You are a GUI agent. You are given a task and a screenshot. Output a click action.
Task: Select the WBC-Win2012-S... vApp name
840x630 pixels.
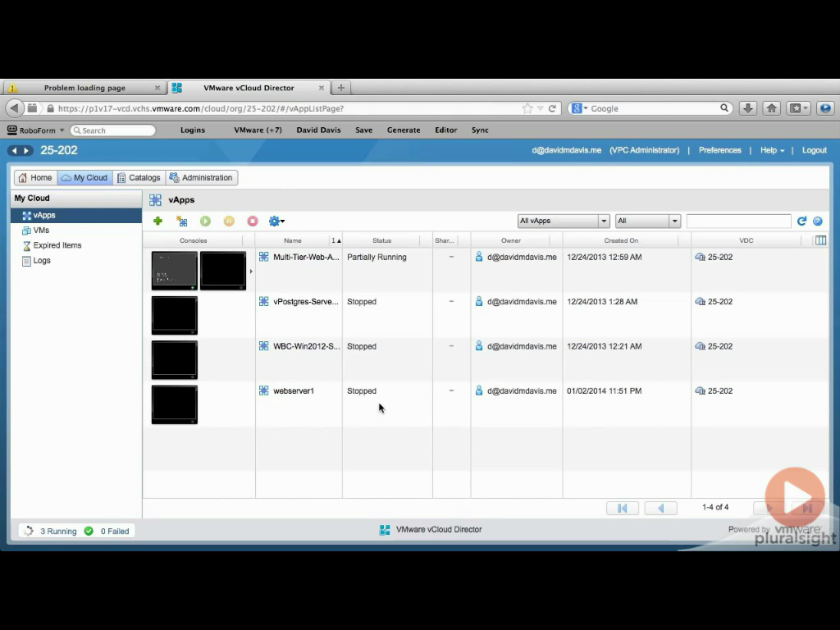point(307,346)
